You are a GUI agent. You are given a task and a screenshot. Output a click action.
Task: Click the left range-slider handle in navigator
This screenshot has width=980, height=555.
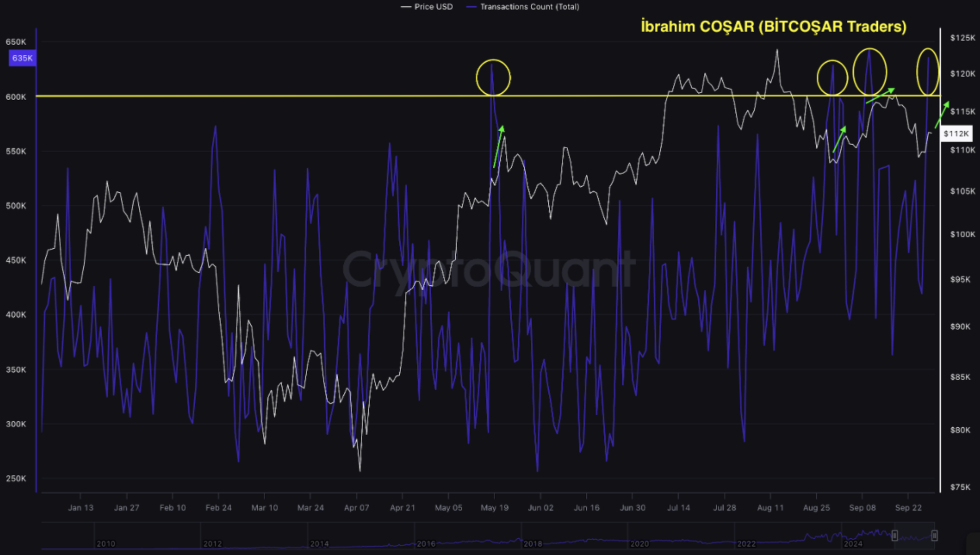tap(894, 536)
